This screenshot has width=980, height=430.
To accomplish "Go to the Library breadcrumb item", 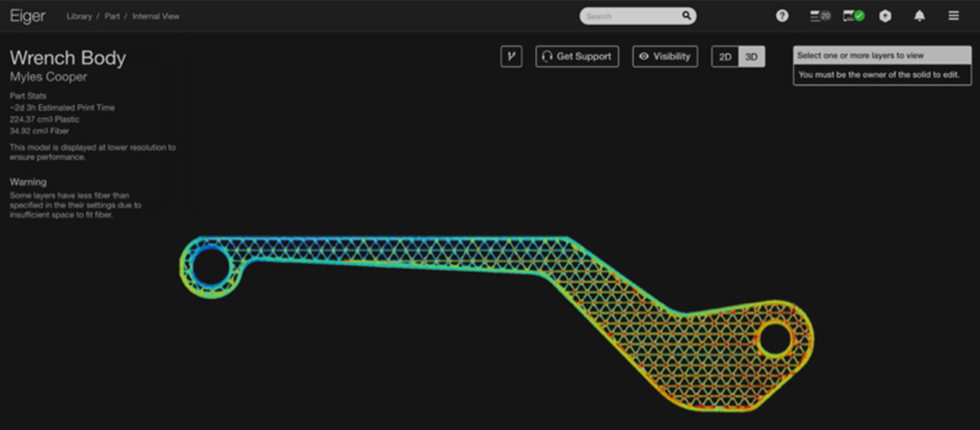I will [79, 16].
